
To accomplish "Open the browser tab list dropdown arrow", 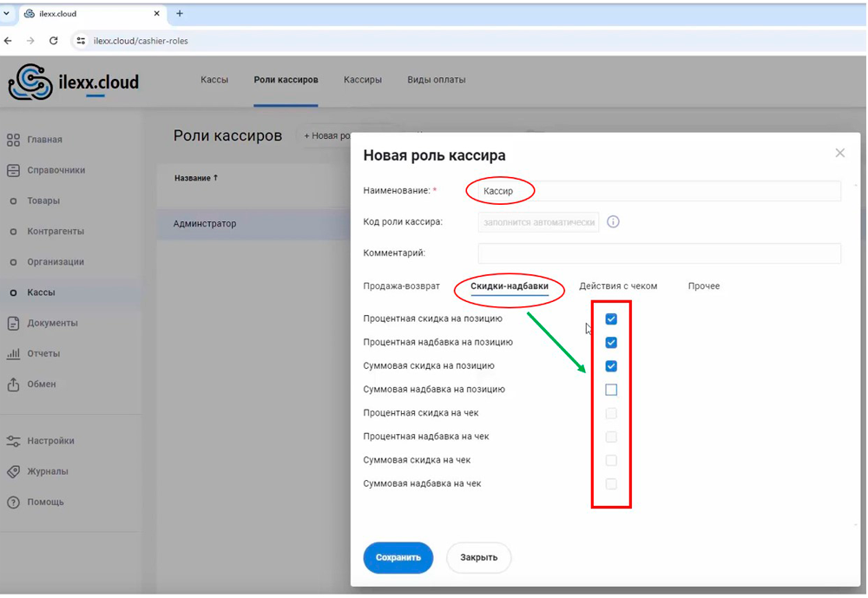I will (7, 14).
